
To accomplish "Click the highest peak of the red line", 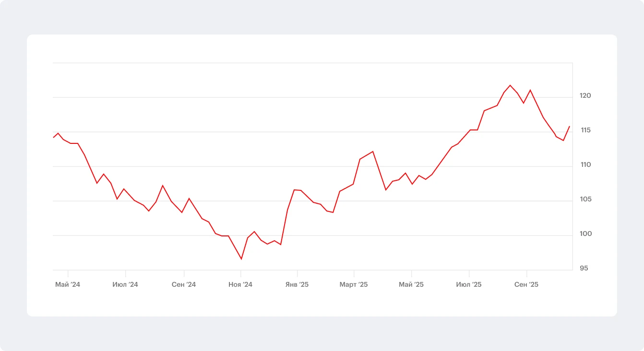I will pyautogui.click(x=510, y=85).
